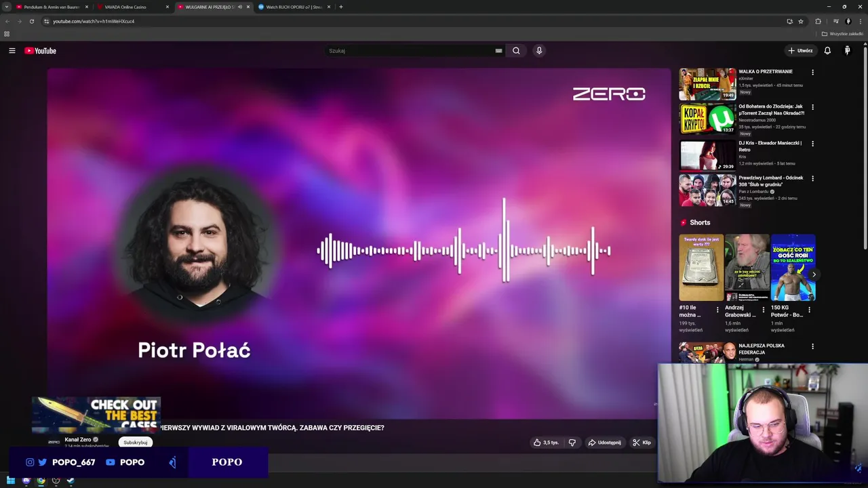Show next Shorts with the arrow
The width and height of the screenshot is (868, 488).
[x=814, y=274]
